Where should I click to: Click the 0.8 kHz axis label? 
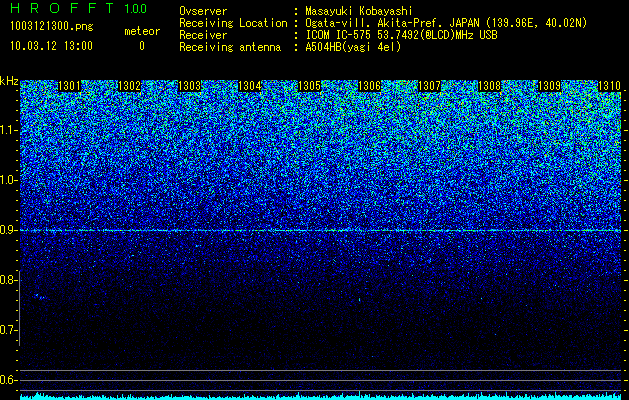[x=9, y=280]
